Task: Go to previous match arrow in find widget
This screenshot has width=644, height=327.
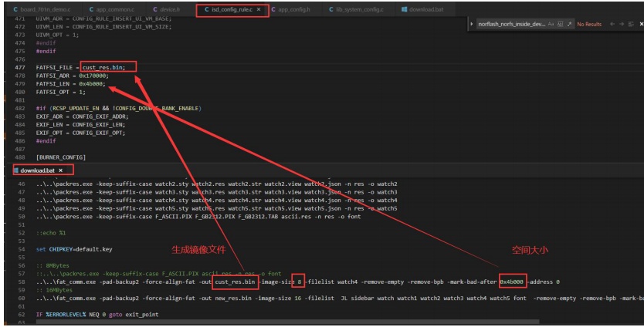Action: click(x=612, y=24)
